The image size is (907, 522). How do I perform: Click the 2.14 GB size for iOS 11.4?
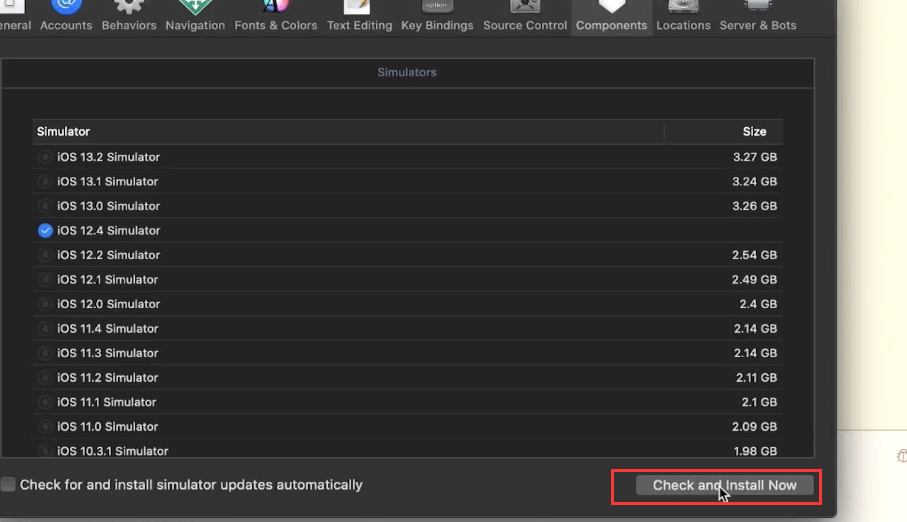[x=755, y=329]
